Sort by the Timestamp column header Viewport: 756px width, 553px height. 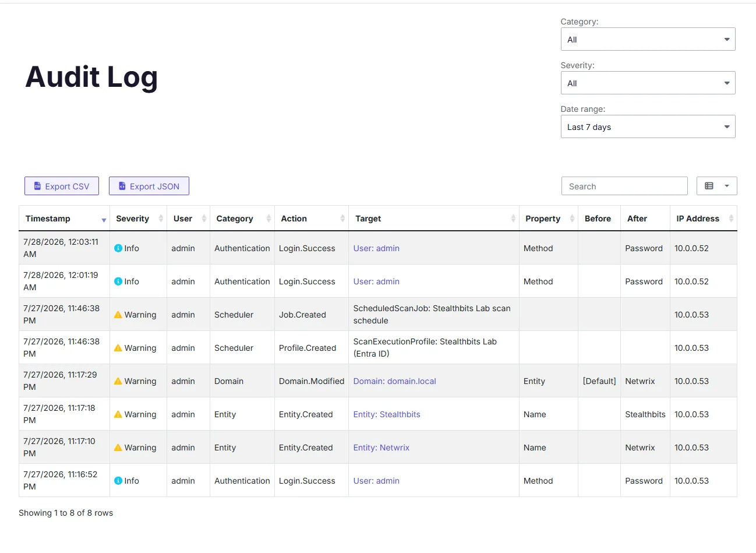tap(64, 219)
